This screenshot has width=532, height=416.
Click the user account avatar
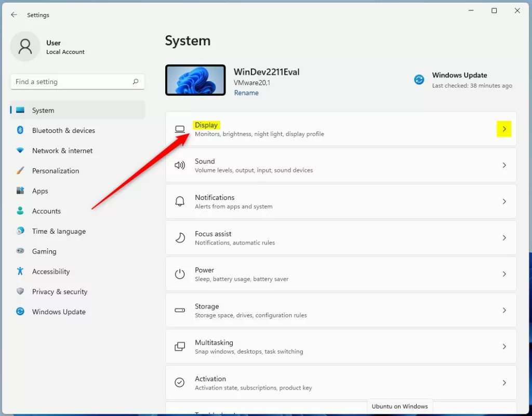tap(25, 46)
